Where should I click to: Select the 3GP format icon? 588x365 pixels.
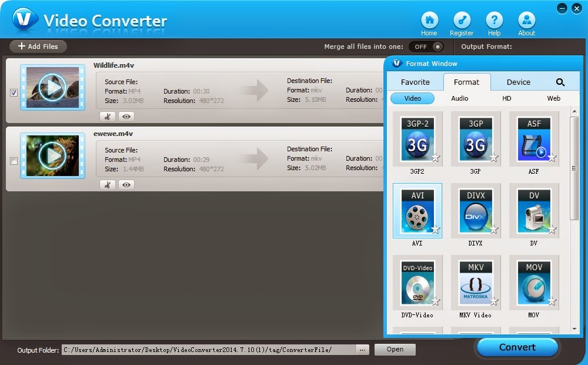pos(476,140)
